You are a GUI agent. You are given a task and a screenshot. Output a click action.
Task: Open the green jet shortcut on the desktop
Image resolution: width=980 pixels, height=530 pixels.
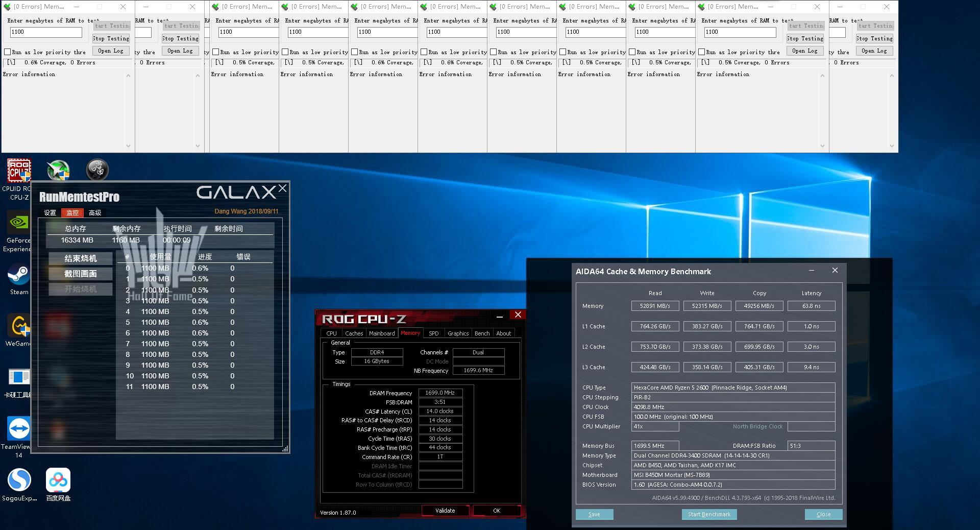58,170
